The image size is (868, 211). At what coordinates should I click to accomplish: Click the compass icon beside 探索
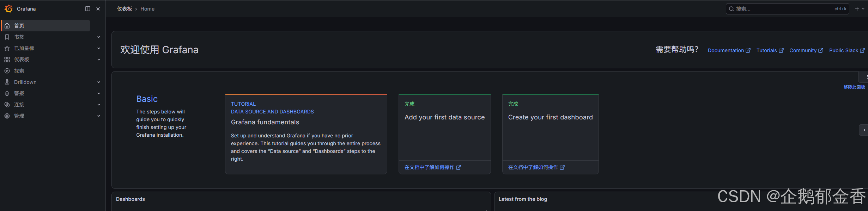(x=7, y=71)
